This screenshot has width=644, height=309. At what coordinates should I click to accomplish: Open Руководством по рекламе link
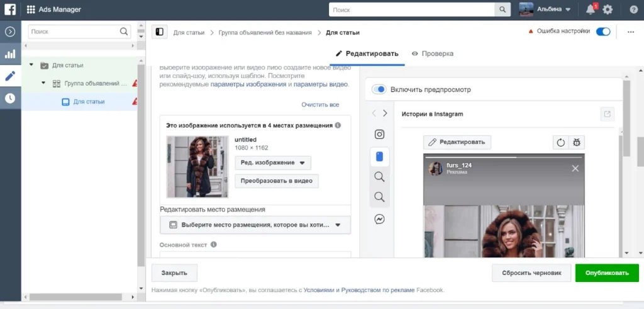pyautogui.click(x=378, y=290)
